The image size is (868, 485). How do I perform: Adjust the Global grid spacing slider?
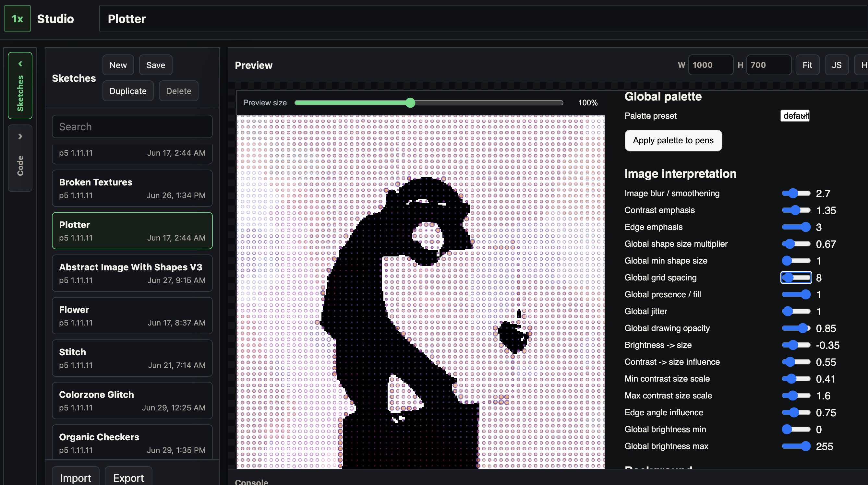pyautogui.click(x=796, y=278)
